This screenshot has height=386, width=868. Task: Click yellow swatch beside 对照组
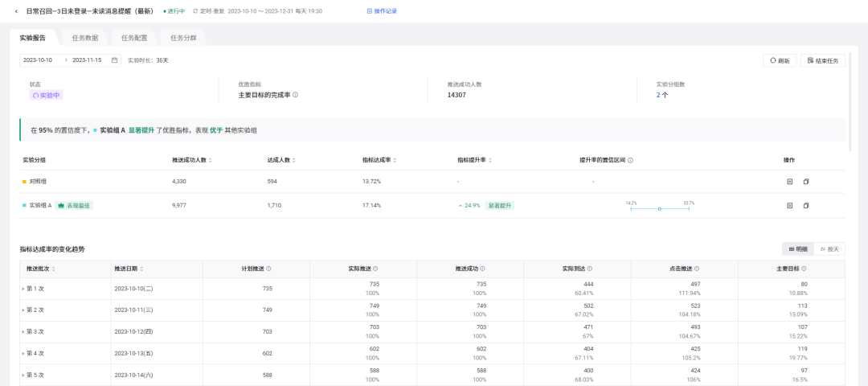click(x=24, y=181)
